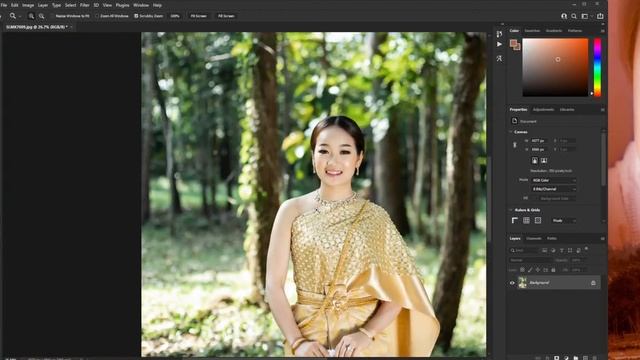Click the foreground color swatch

click(513, 43)
